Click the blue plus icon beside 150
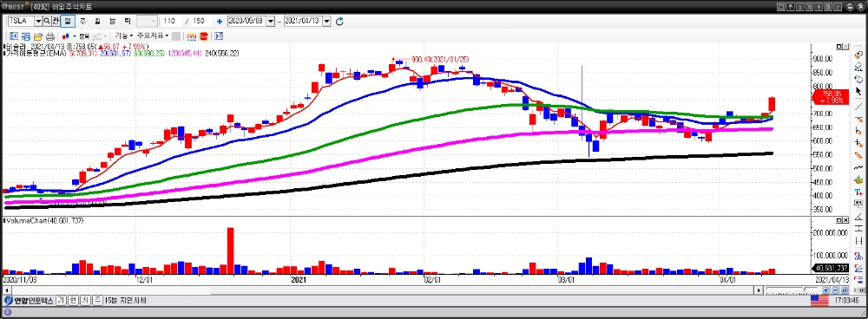868x319 pixels. click(220, 21)
